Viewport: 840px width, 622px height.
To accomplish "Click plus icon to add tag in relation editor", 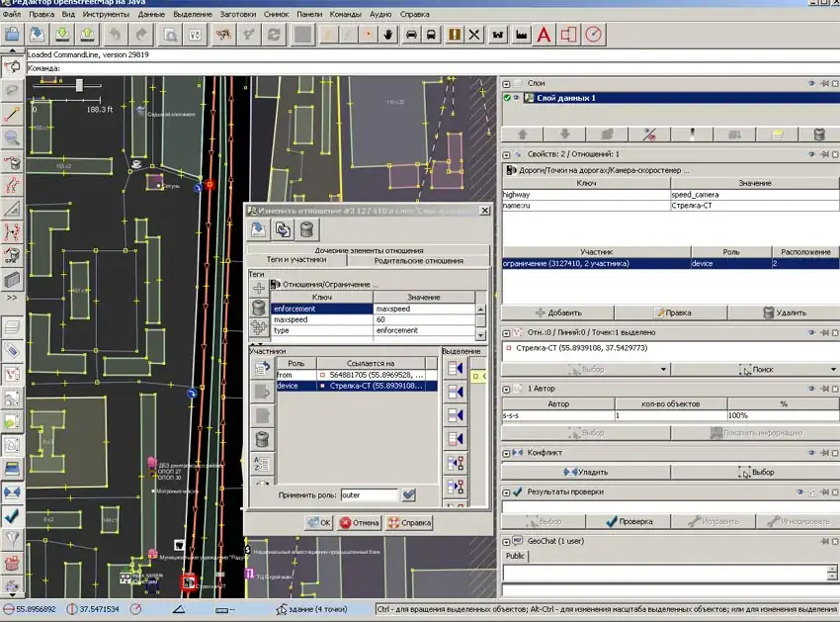I will point(259,288).
